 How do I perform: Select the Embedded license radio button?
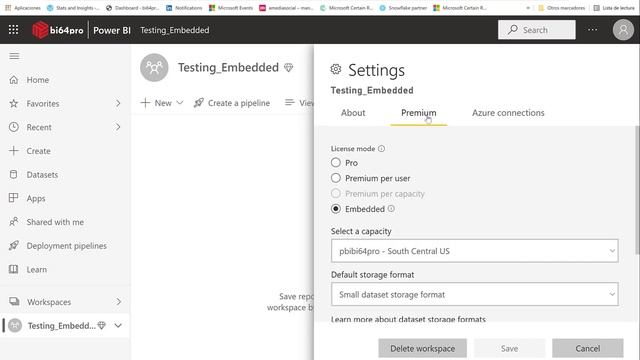click(x=336, y=209)
